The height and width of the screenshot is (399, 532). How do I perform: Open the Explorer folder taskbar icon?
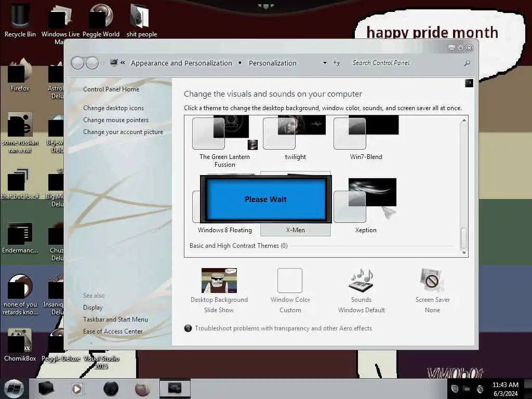point(46,389)
